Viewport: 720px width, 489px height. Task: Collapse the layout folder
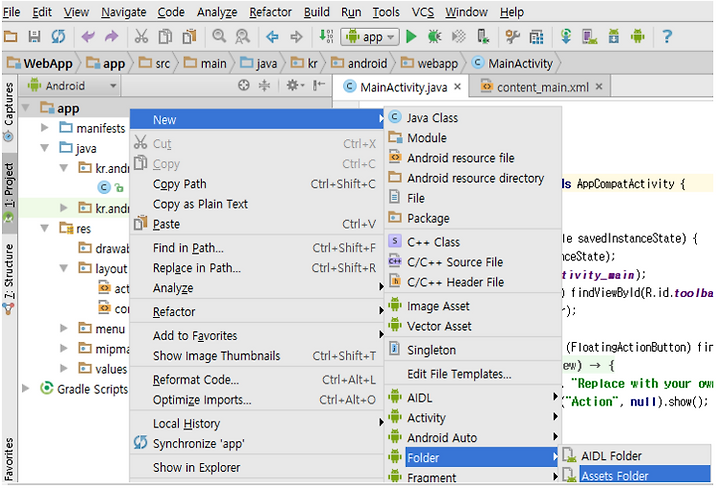pos(64,268)
